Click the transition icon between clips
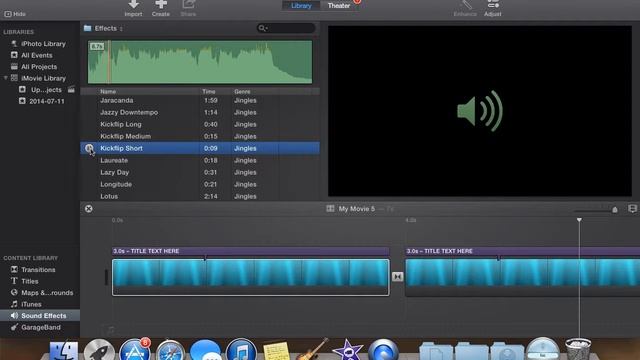The width and height of the screenshot is (640, 360). point(397,277)
